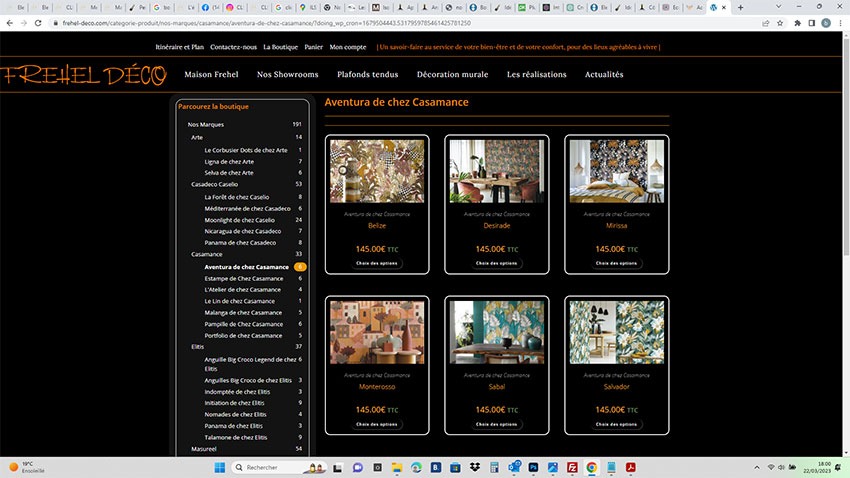
Task: Open La Boutique link
Action: pos(280,47)
